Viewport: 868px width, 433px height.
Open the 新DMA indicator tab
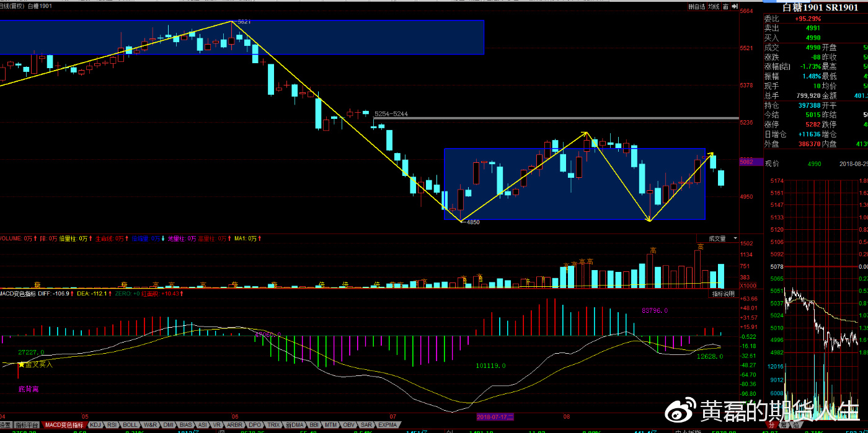pyautogui.click(x=294, y=425)
